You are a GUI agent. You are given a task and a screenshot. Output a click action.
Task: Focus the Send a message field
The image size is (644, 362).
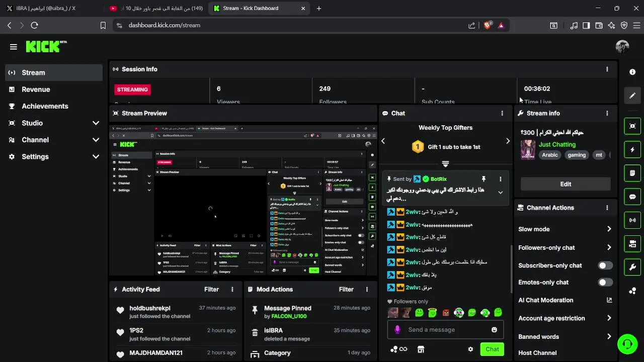click(445, 330)
